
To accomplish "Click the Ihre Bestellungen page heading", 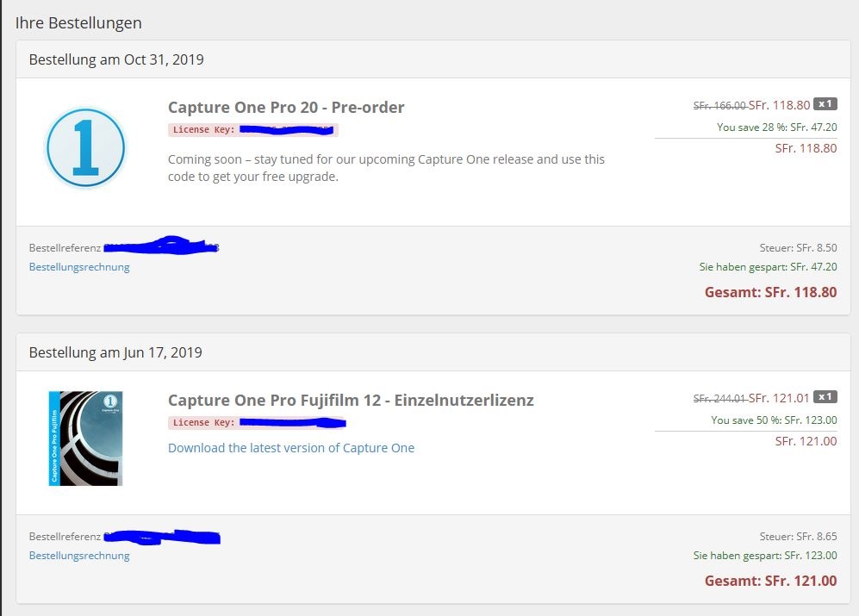I will (x=78, y=23).
